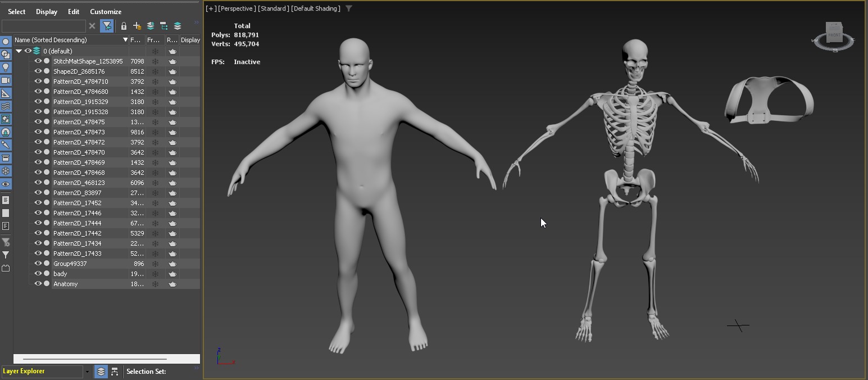The image size is (868, 380).
Task: Hide the Anatomy object eye icon
Action: point(38,284)
